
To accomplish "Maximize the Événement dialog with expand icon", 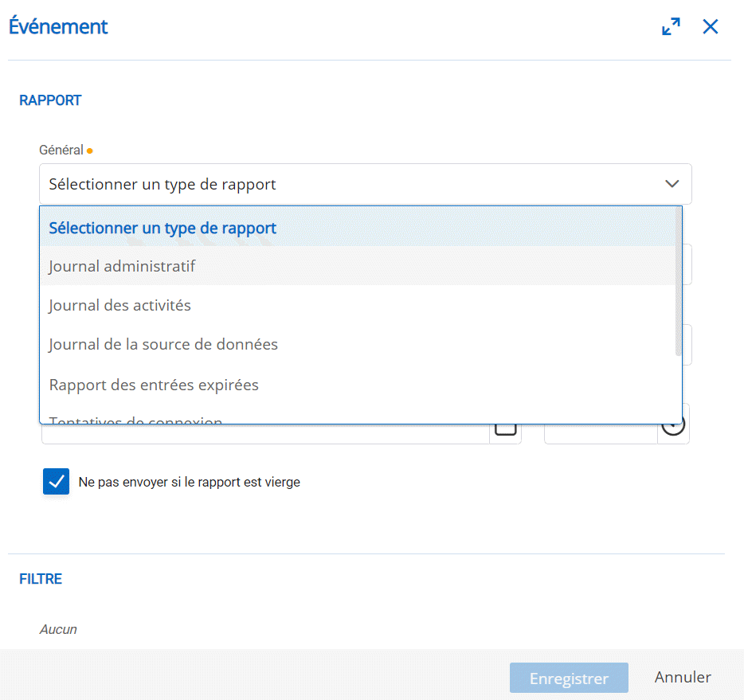I will (671, 27).
